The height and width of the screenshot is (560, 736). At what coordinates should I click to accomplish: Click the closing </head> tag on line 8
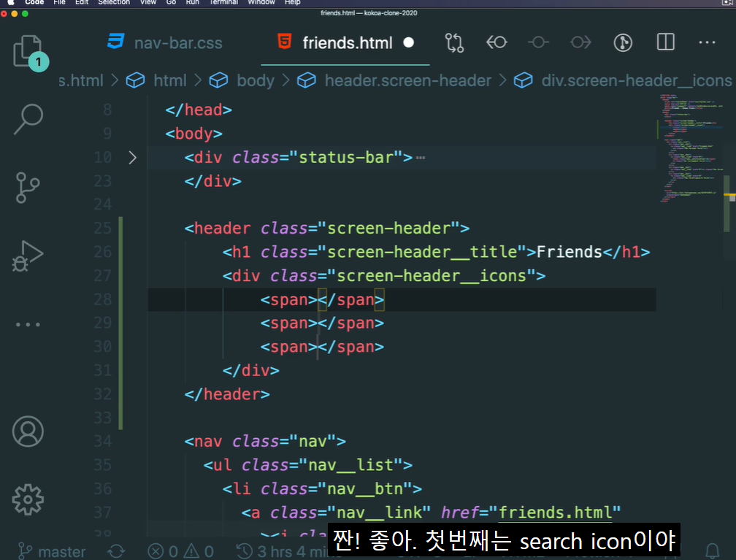coord(199,110)
